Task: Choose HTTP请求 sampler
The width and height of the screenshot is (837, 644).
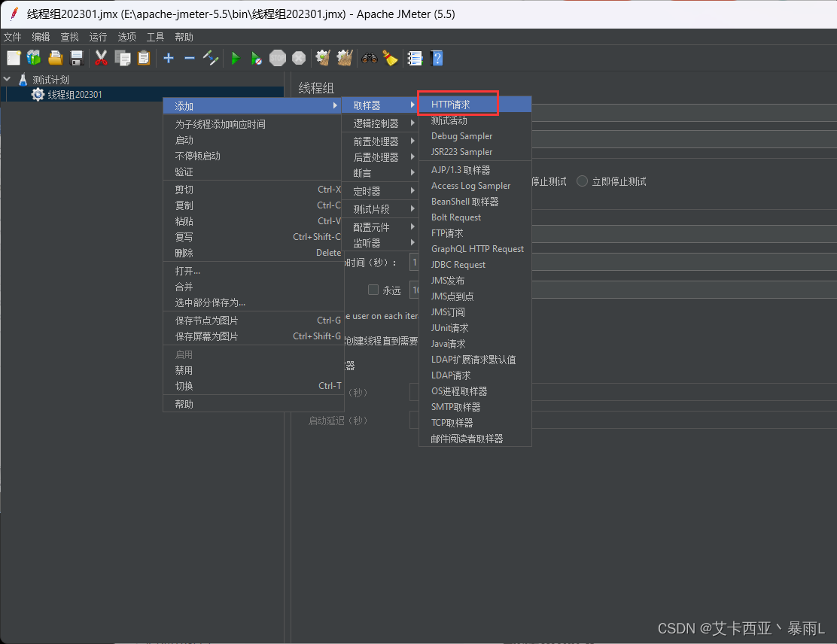Action: pyautogui.click(x=475, y=105)
